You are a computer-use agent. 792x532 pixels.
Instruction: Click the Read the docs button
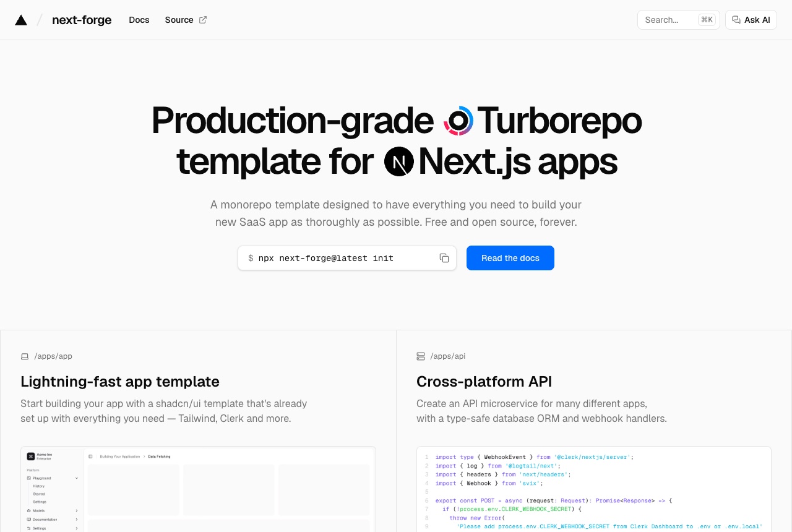[510, 258]
